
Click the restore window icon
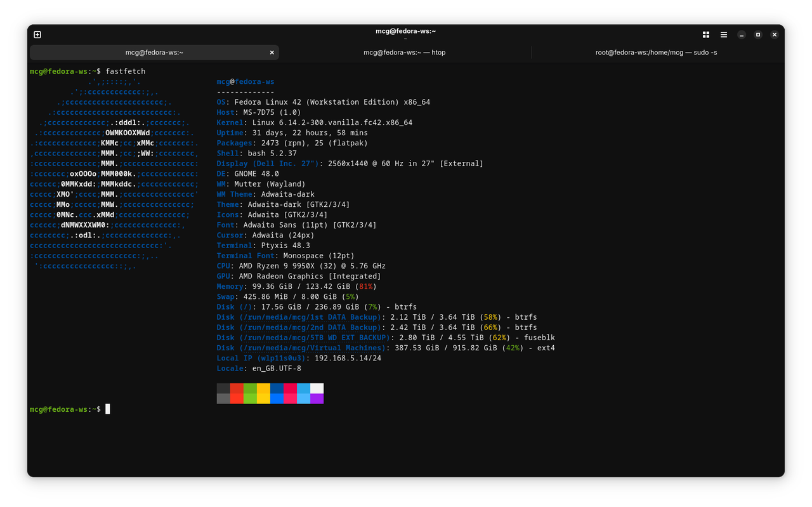pyautogui.click(x=757, y=34)
